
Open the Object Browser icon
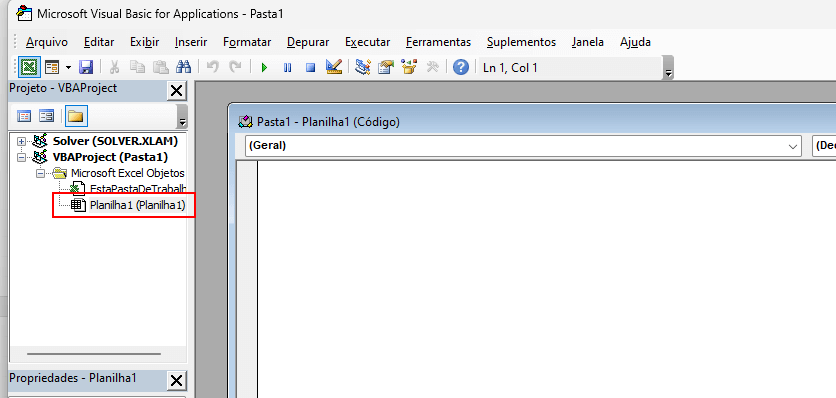(409, 67)
